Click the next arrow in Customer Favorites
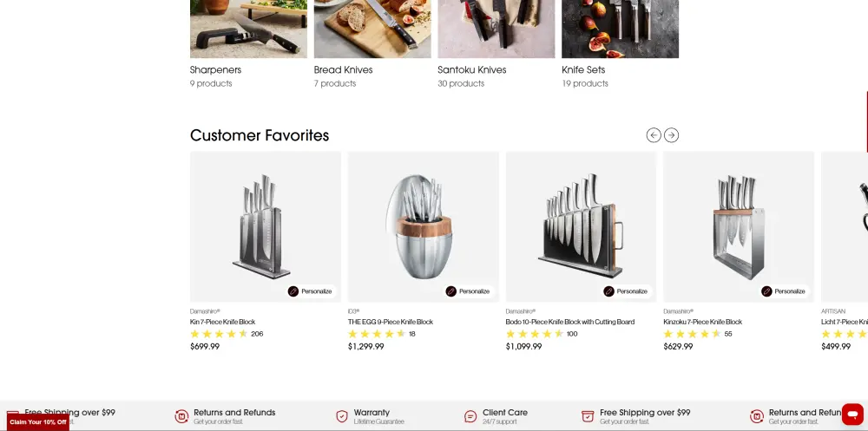Screen dimensions: 868x431 coord(672,135)
